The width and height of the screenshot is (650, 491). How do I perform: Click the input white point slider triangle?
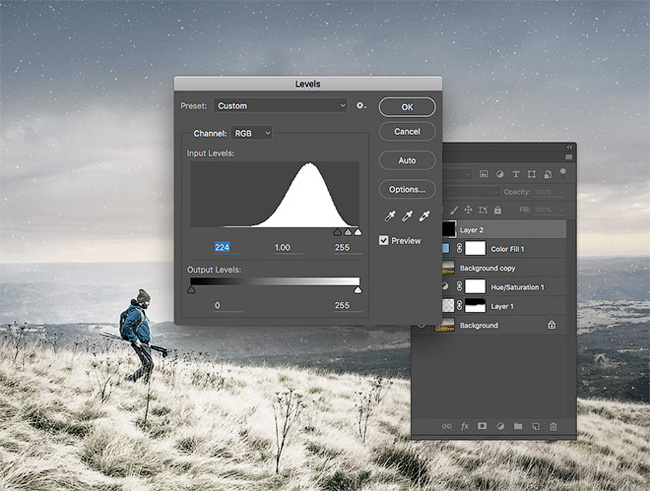pyautogui.click(x=358, y=232)
